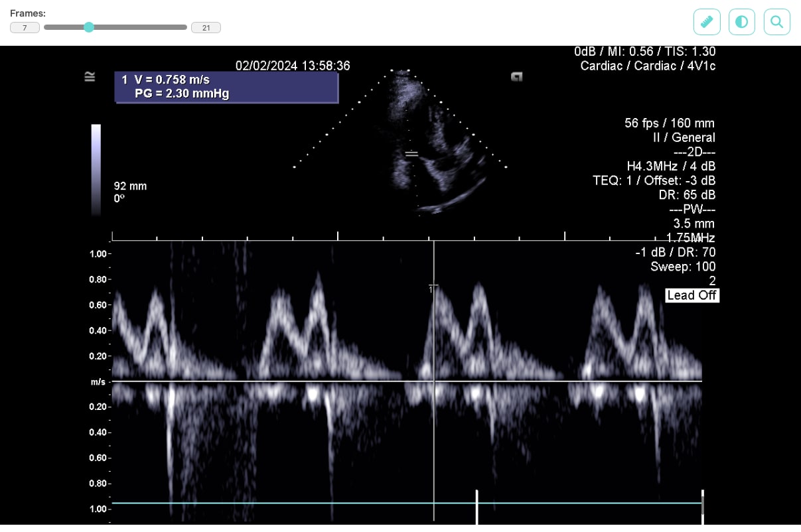Select the grayscale calibration bar

[x=96, y=169]
